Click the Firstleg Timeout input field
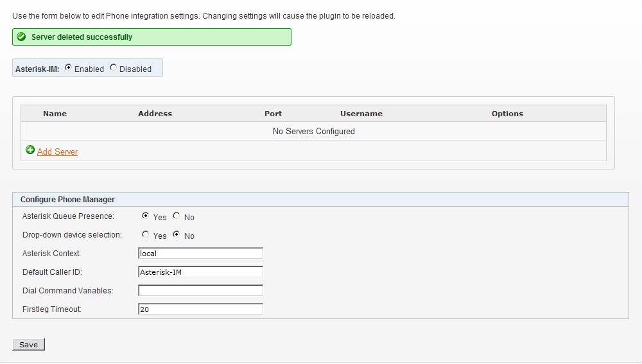This screenshot has width=642, height=364. click(x=200, y=309)
